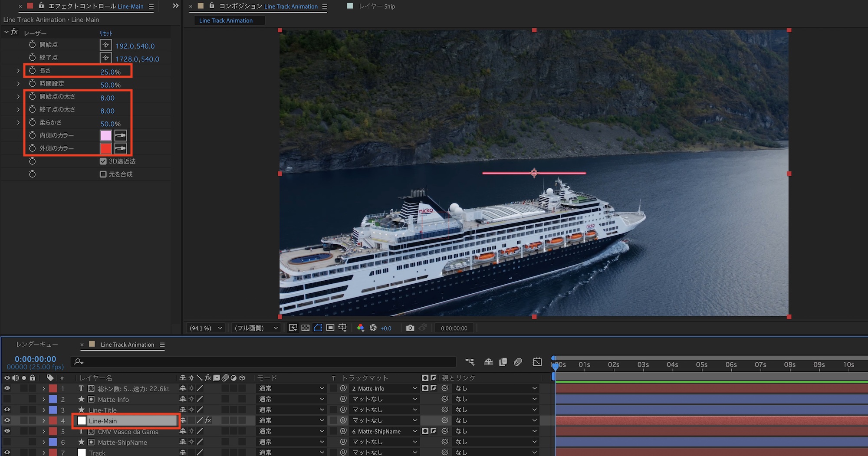868x456 pixels.
Task: Click the reset exposure icon
Action: [373, 328]
